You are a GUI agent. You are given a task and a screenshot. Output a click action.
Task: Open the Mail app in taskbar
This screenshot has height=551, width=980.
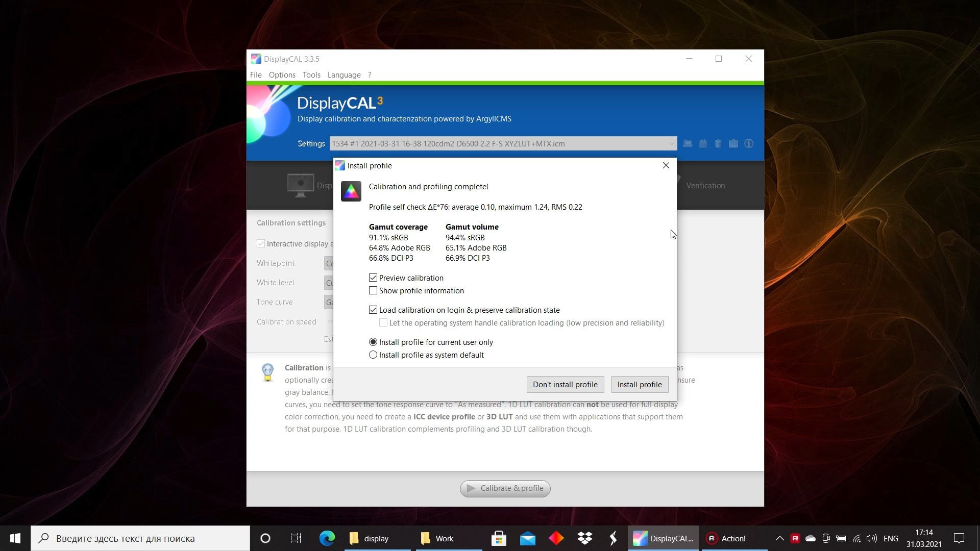[528, 538]
